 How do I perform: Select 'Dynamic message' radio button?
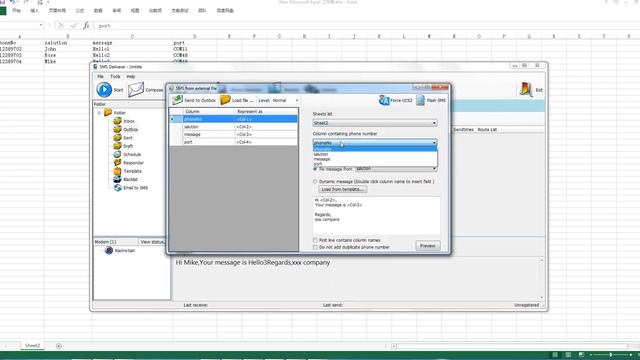pos(315,182)
